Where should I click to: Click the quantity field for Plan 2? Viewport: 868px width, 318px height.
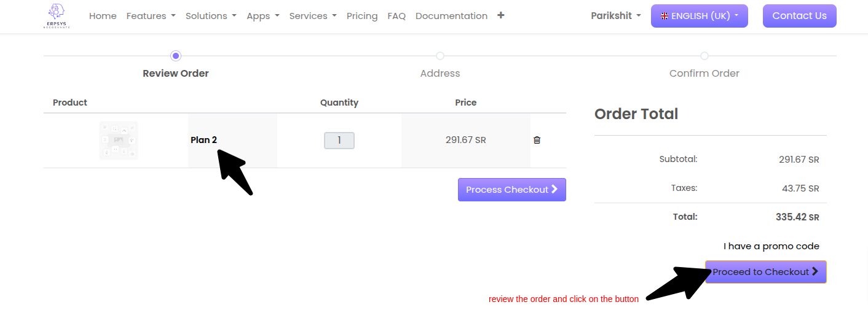coord(339,141)
